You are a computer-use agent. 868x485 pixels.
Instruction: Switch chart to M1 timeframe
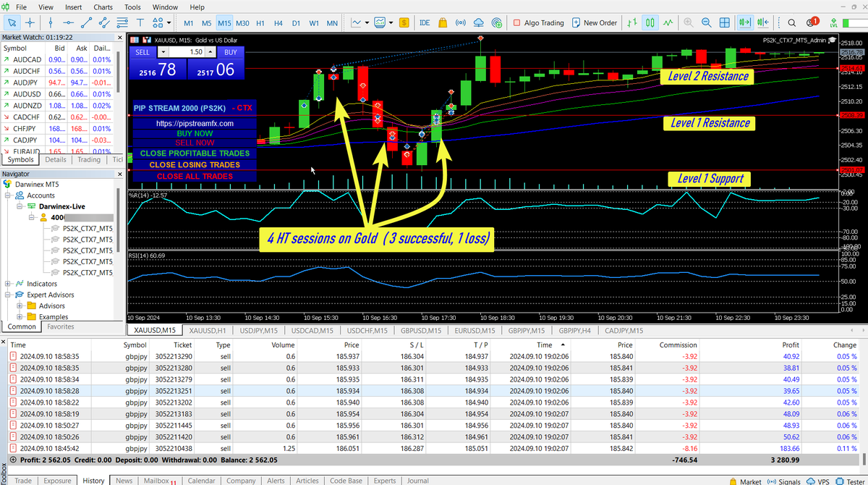coord(188,22)
